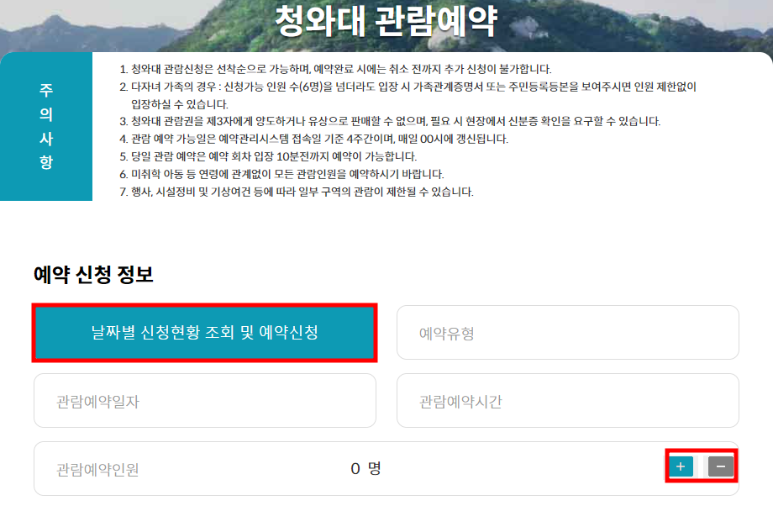
Task: Click the 날짜별 신청현황 조회 및 예약신청 button
Action: point(204,333)
